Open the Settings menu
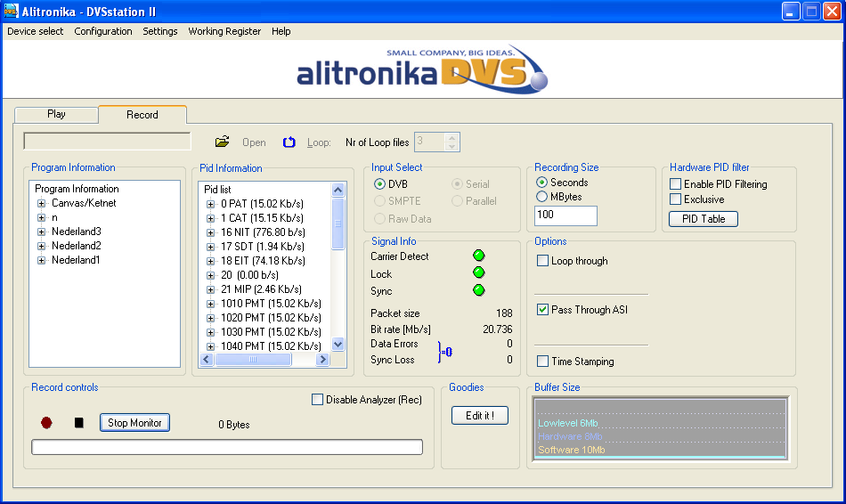Viewport: 846px width, 504px height. 159,31
